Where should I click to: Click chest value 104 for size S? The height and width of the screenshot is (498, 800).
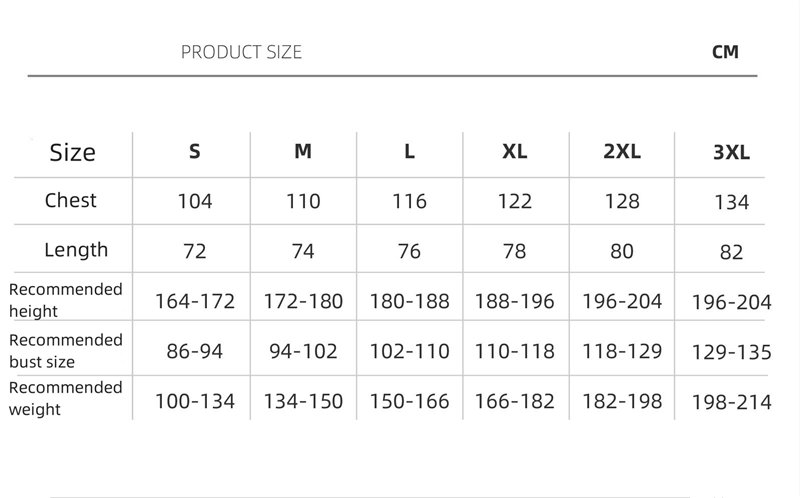195,201
